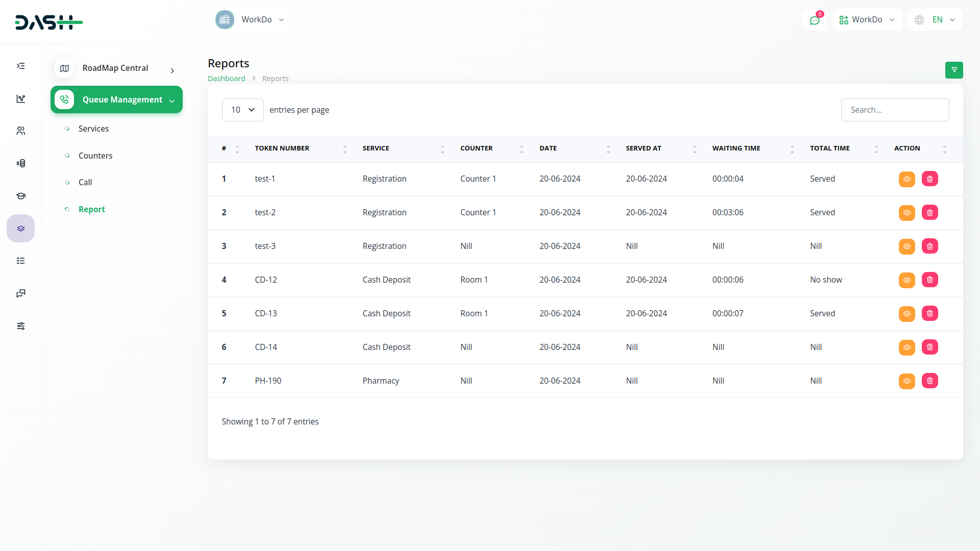View test-2 record with eye icon
Image resolution: width=980 pixels, height=551 pixels.
pyautogui.click(x=906, y=213)
